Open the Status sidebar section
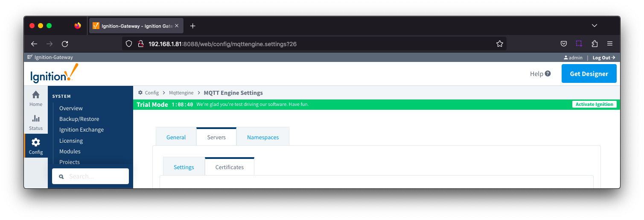The width and height of the screenshot is (644, 220). (x=36, y=123)
